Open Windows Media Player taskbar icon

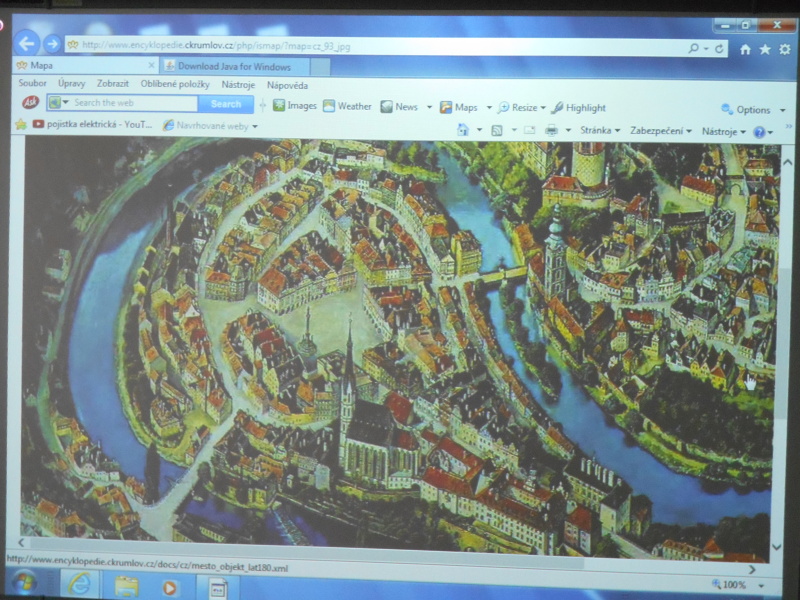[169, 588]
